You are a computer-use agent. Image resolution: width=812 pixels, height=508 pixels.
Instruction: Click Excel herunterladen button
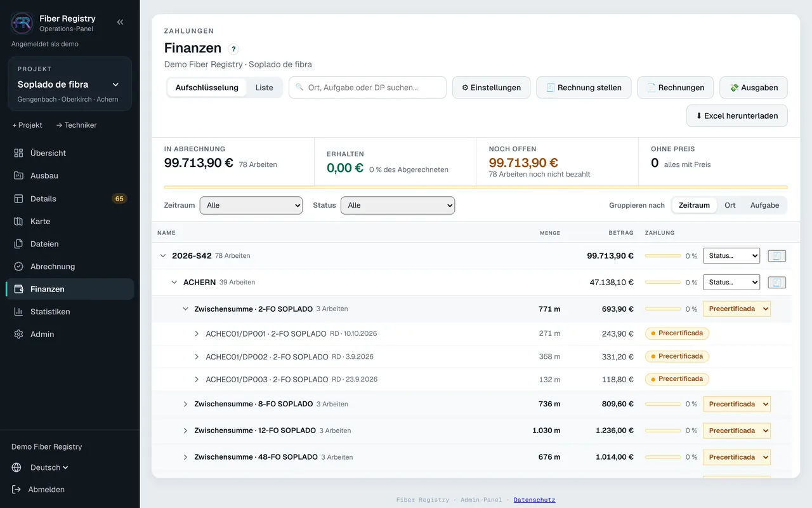click(x=737, y=116)
